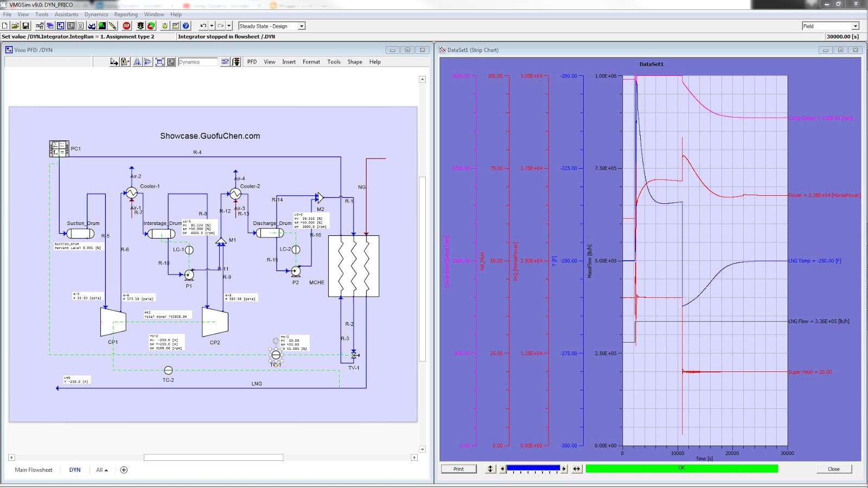Switch to the Main Flowsheet tab
The width and height of the screenshot is (868, 488).
pyautogui.click(x=33, y=470)
